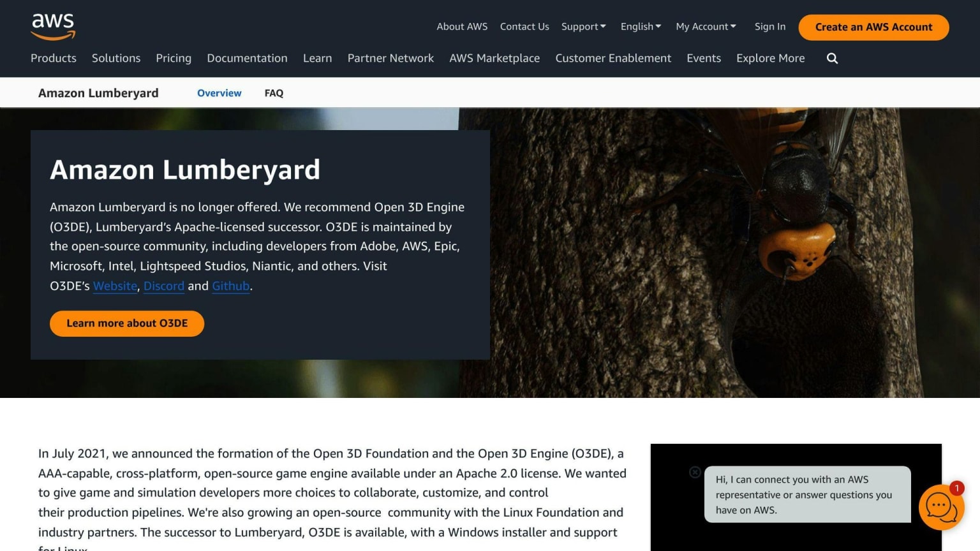Open the AWS Marketplace menu item
Screen dimensions: 980x551
494,58
